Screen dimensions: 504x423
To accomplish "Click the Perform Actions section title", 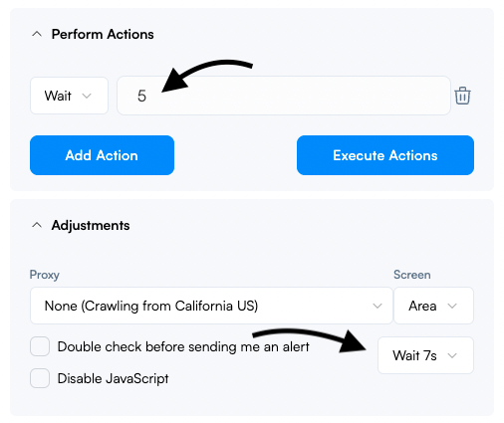I will [x=103, y=34].
